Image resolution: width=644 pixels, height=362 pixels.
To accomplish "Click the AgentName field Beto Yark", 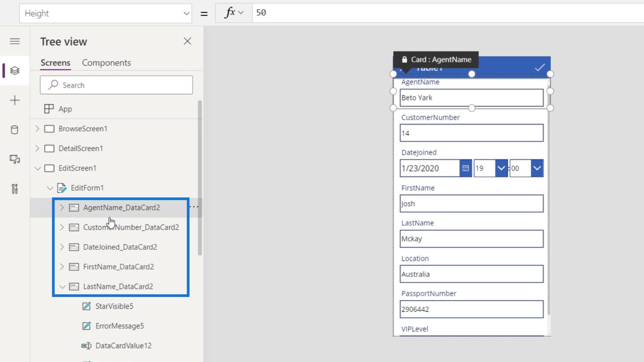I will 472,98.
